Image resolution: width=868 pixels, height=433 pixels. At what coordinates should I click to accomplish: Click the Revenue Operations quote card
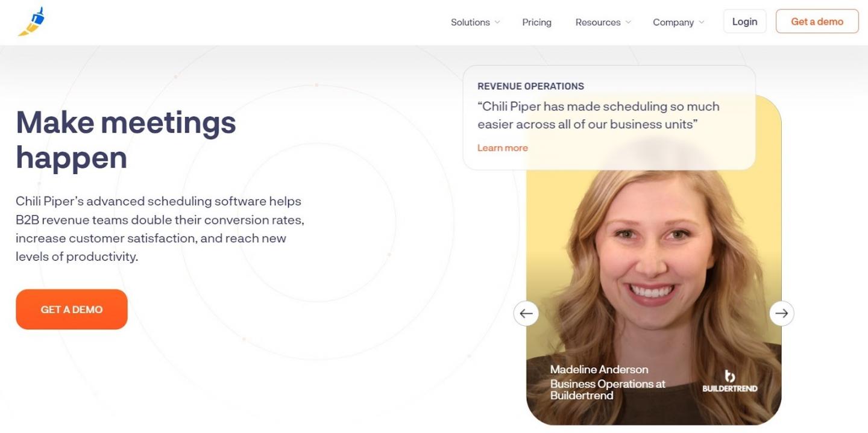609,117
